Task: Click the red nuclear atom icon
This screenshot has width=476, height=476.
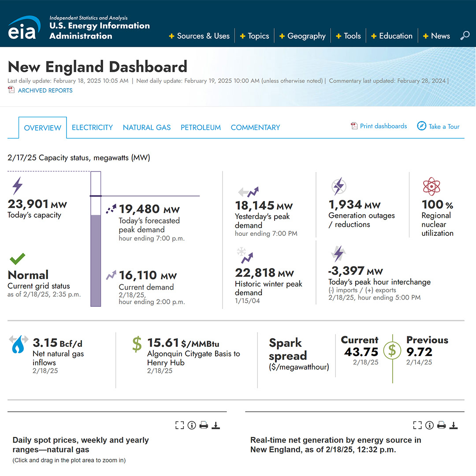Action: tap(431, 186)
